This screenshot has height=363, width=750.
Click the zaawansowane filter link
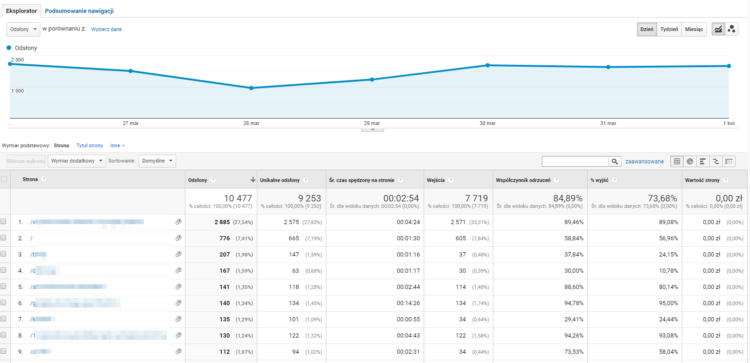click(644, 162)
